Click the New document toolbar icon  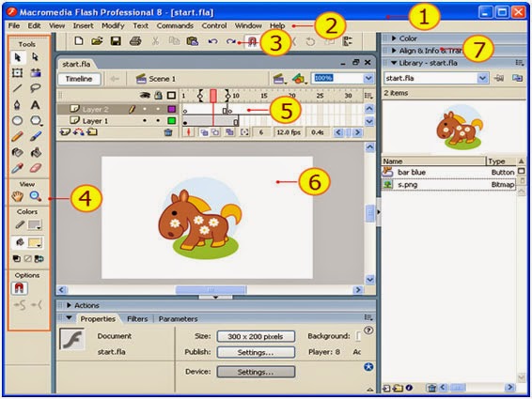79,41
